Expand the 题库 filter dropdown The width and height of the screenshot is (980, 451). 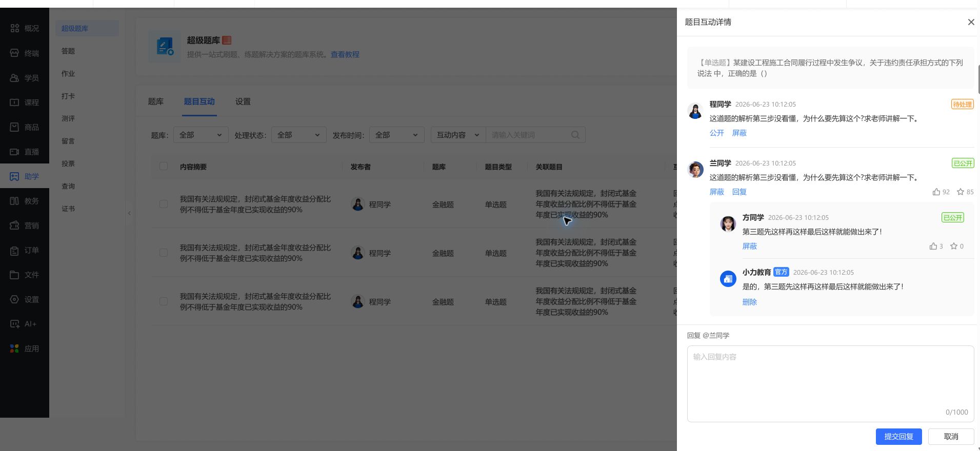[201, 135]
